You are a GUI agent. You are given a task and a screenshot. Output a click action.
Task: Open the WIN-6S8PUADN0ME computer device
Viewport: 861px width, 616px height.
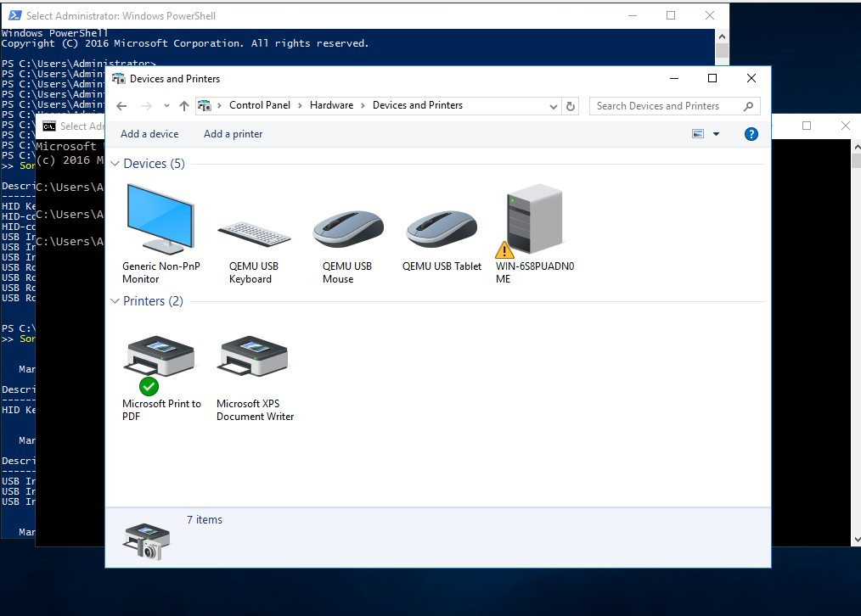[534, 221]
